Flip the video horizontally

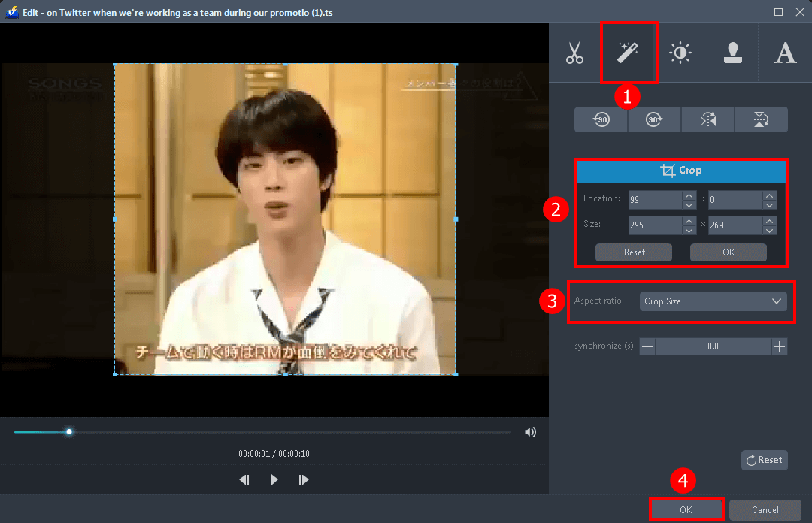[x=707, y=119]
